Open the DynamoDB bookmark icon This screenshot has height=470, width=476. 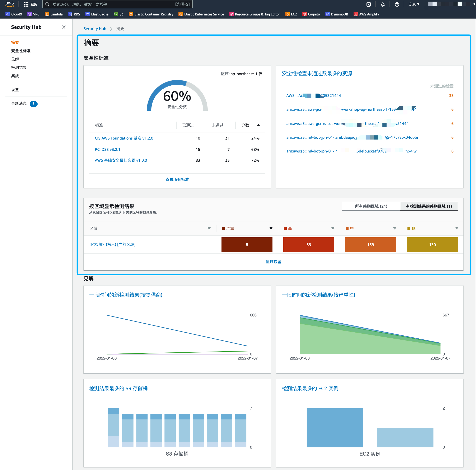[327, 14]
